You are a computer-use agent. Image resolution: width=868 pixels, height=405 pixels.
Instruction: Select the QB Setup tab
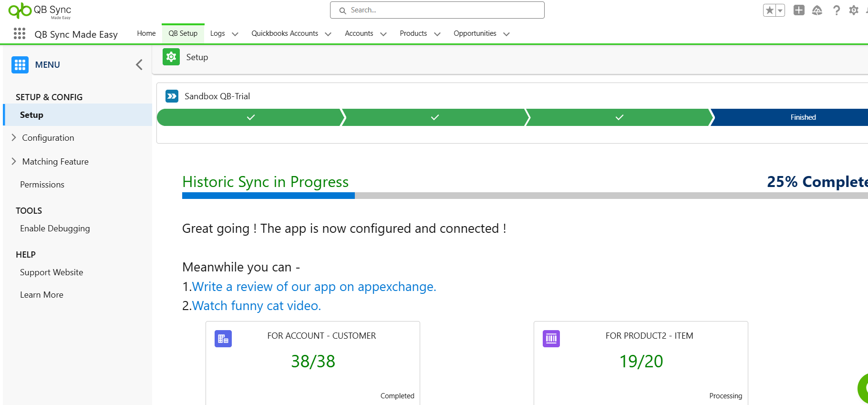coord(183,33)
